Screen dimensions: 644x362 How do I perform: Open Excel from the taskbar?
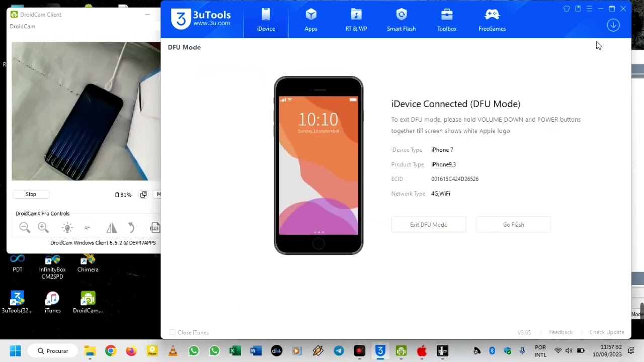tap(235, 350)
